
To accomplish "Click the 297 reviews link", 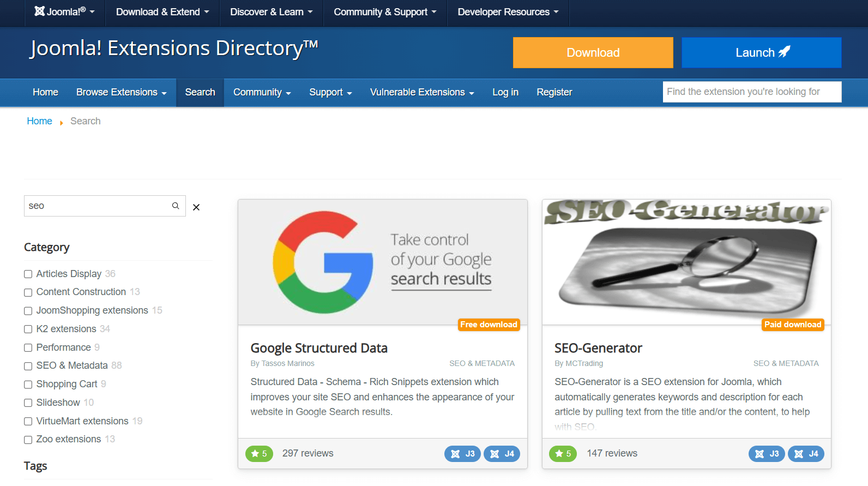I will tap(308, 453).
